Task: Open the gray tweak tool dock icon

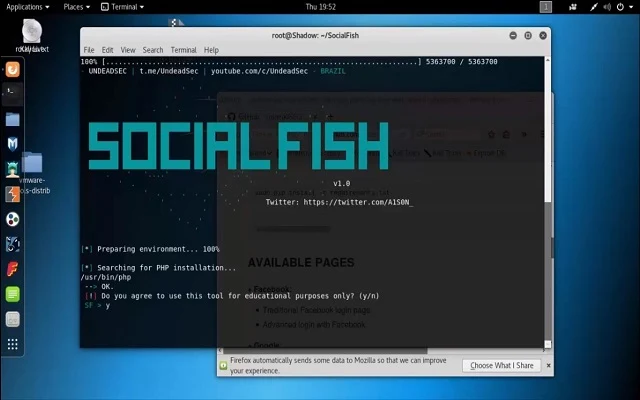Action: pyautogui.click(x=12, y=319)
